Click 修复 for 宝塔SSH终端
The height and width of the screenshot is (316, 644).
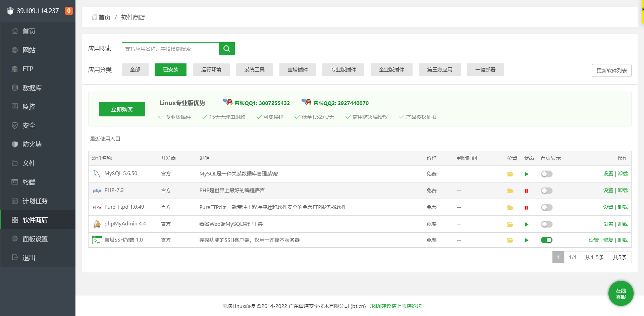(x=608, y=240)
